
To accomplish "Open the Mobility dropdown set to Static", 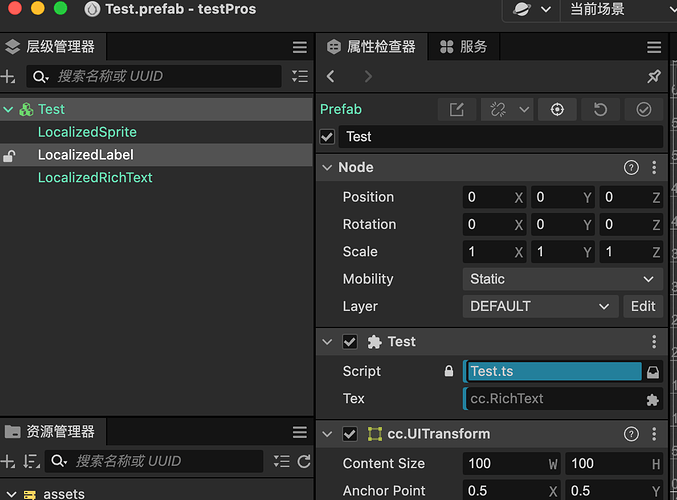I will pyautogui.click(x=562, y=279).
